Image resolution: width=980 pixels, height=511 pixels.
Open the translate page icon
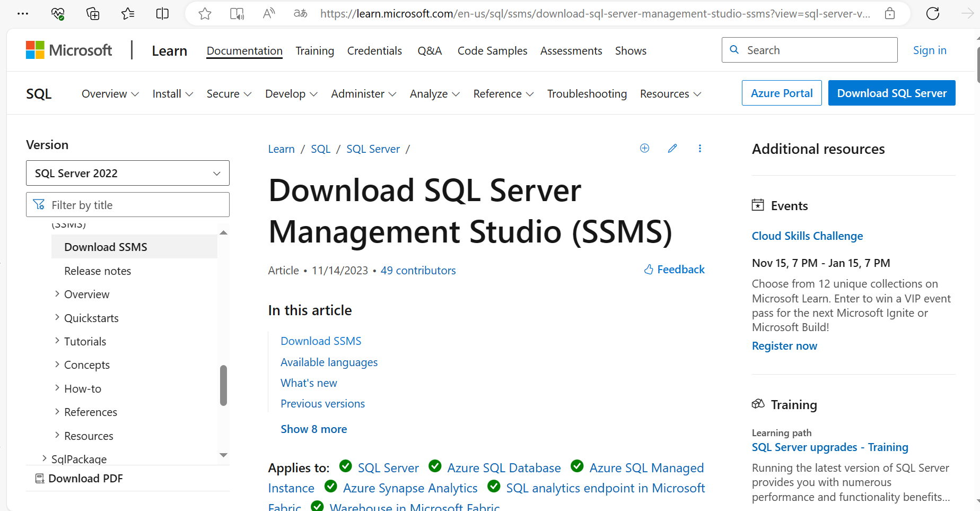pyautogui.click(x=300, y=13)
